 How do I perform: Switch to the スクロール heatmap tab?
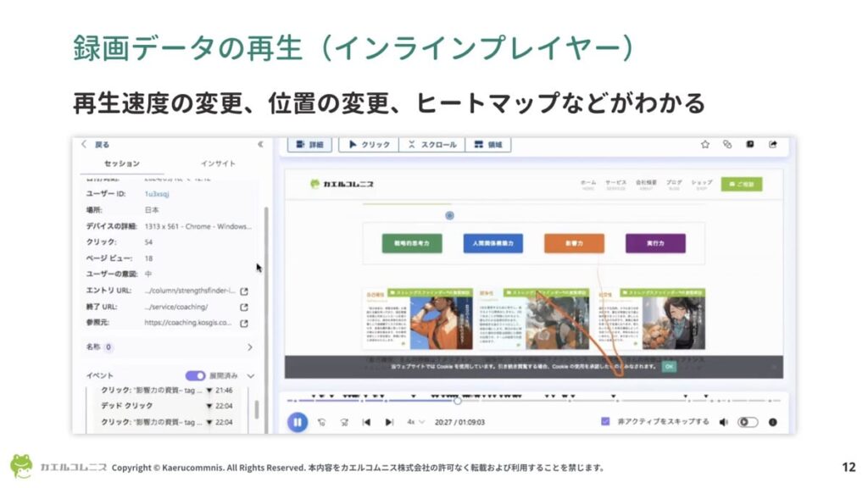click(432, 144)
